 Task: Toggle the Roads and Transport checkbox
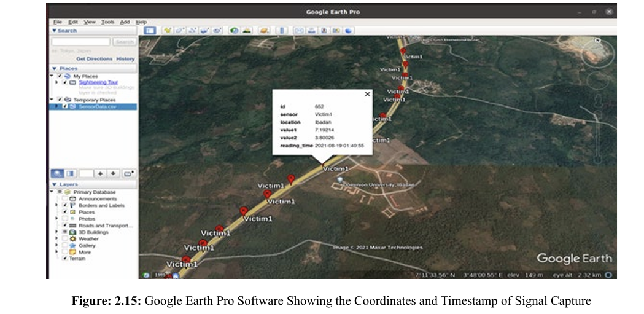point(65,226)
